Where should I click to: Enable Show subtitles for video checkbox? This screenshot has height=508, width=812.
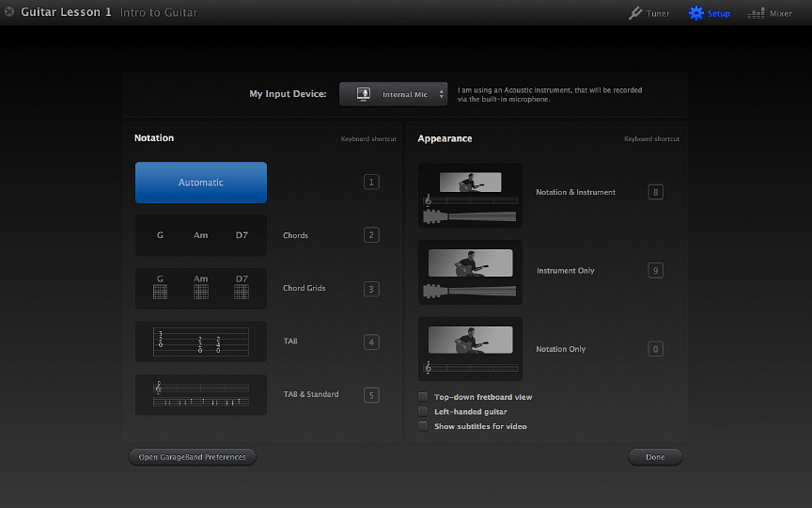click(x=423, y=426)
